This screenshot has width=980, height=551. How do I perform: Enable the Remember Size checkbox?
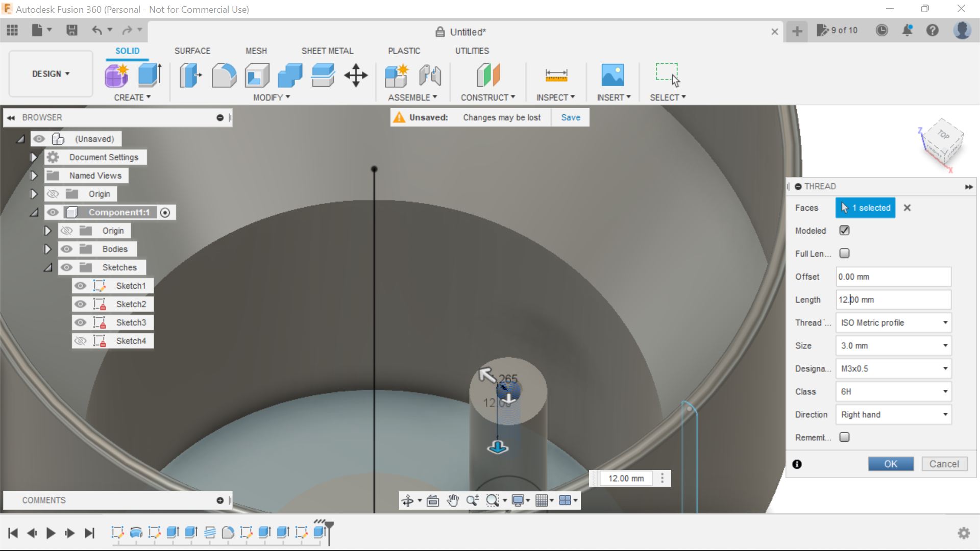coord(845,437)
